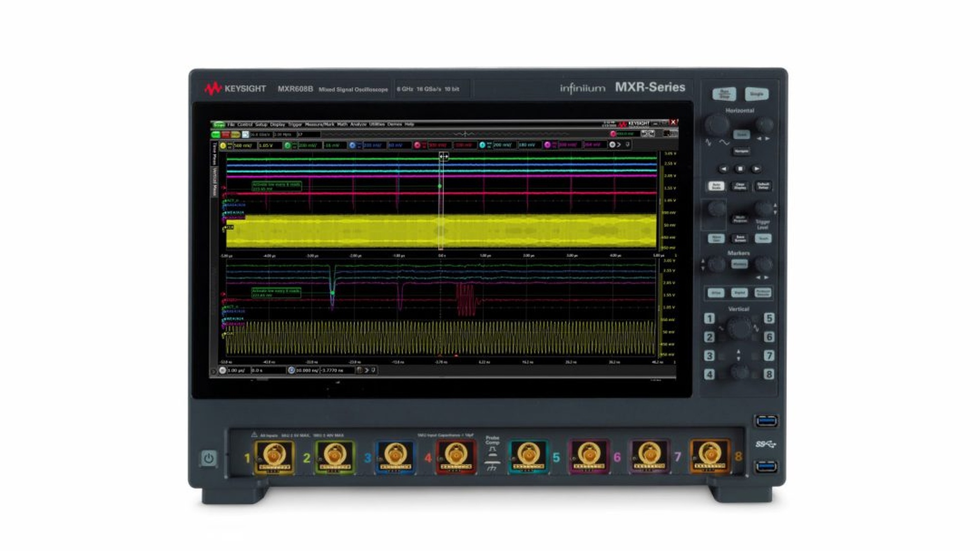Click the zoom window handle marker
The height and width of the screenshot is (551, 980).
click(444, 157)
